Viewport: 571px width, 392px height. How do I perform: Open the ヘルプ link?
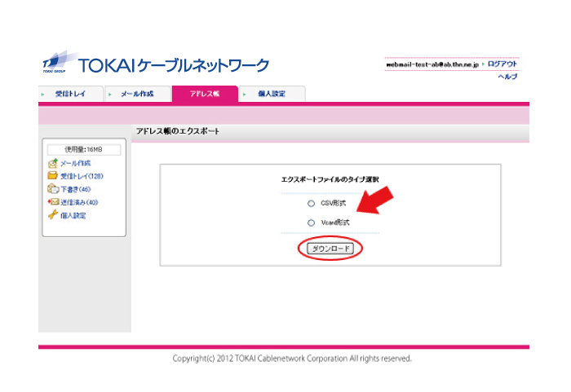(x=507, y=77)
